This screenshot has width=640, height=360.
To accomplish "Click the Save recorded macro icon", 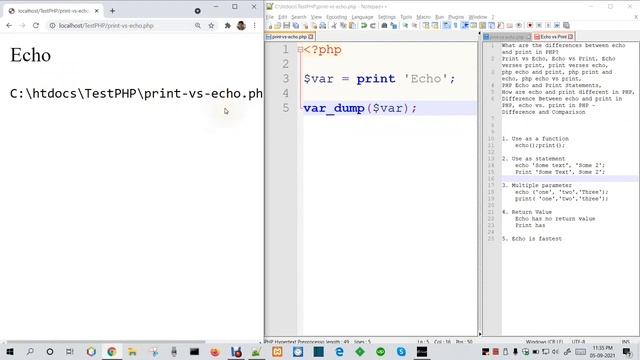I will click(567, 25).
